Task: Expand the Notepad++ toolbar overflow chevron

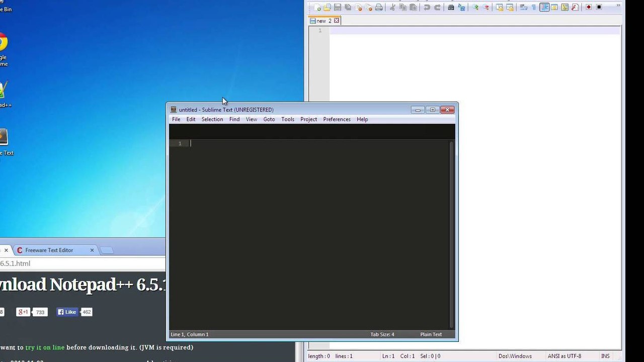Action: 618,6
